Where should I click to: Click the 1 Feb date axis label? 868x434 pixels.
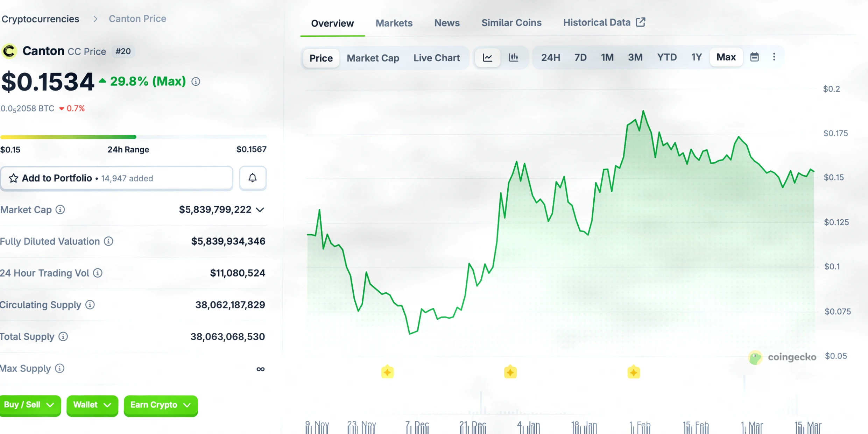640,427
